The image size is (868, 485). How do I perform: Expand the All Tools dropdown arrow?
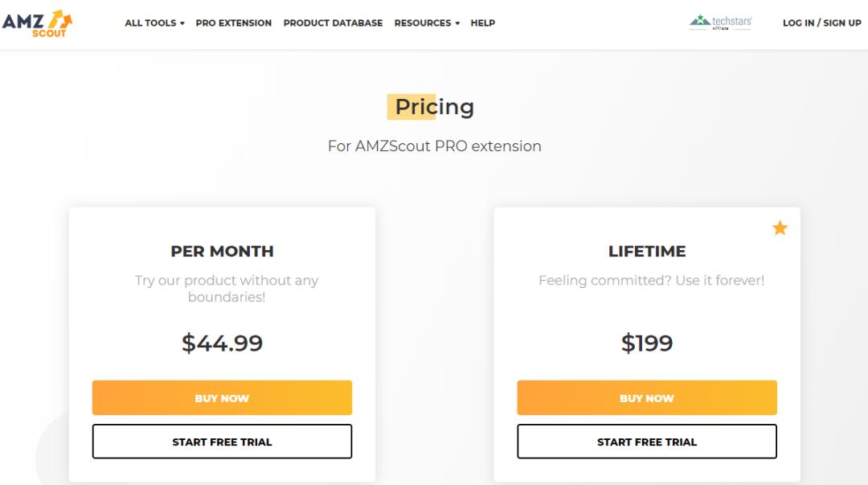[182, 23]
